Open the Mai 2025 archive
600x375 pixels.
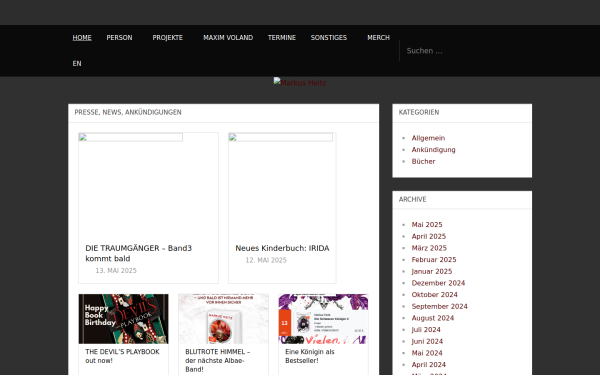click(x=427, y=225)
